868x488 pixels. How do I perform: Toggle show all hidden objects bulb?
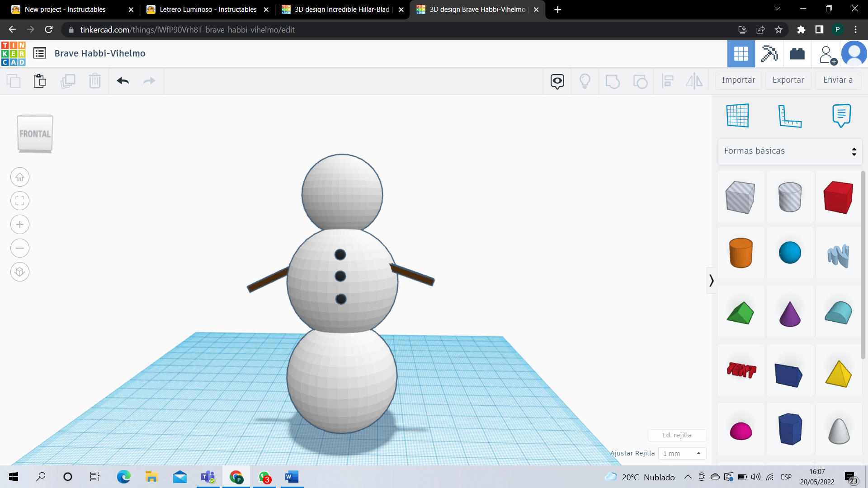tap(585, 81)
